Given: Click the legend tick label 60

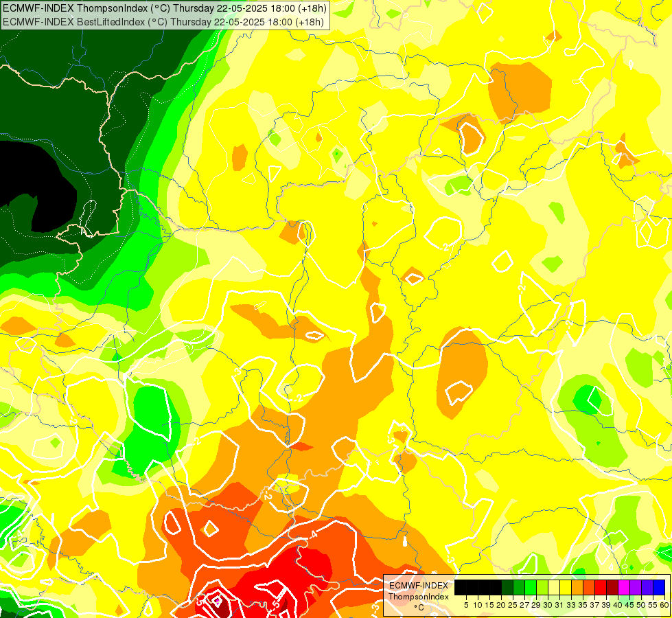Looking at the screenshot, I should click(664, 606).
